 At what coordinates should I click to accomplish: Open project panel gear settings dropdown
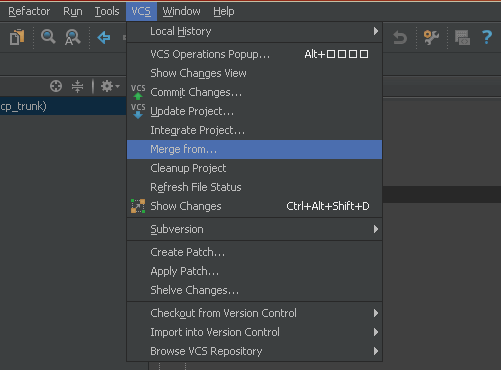click(110, 86)
